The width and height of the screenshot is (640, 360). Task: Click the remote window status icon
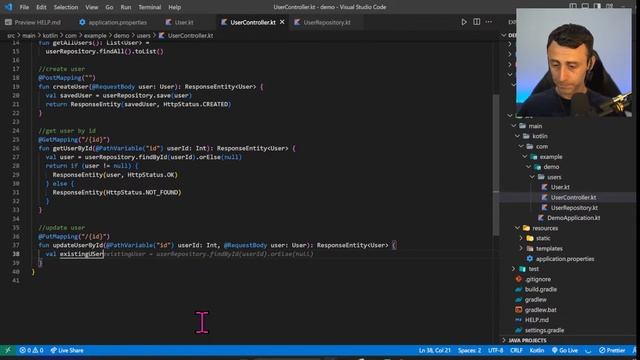(7, 350)
